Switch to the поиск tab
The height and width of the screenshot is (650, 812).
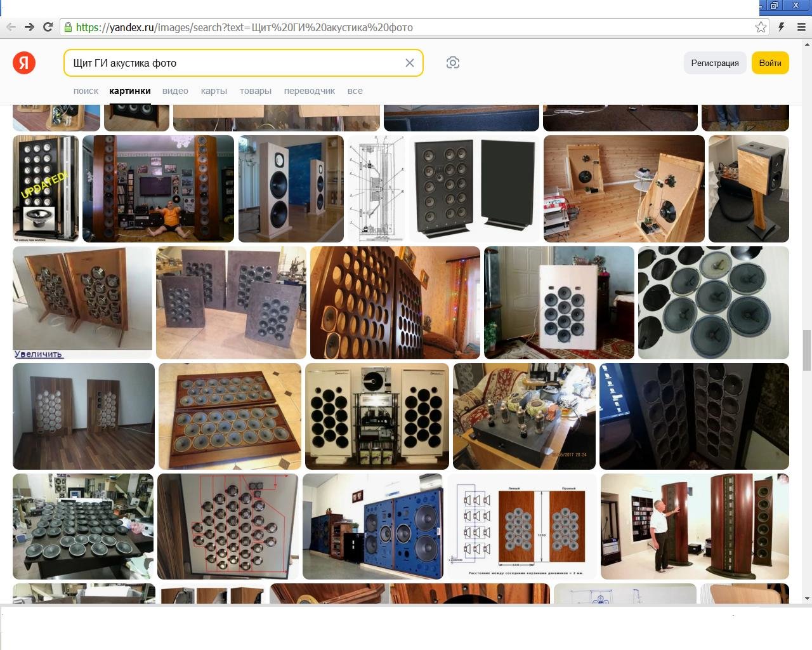point(86,91)
